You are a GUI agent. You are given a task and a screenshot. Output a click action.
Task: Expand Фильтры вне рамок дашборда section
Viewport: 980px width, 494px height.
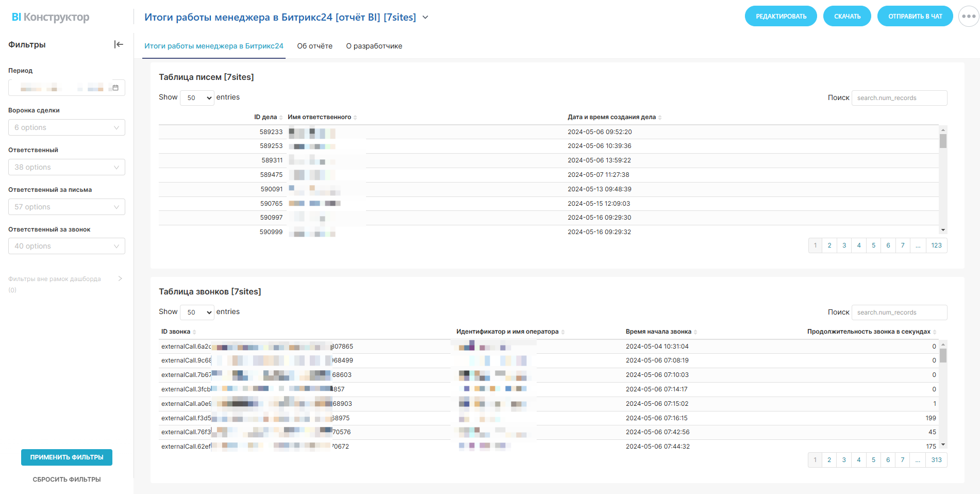[120, 279]
